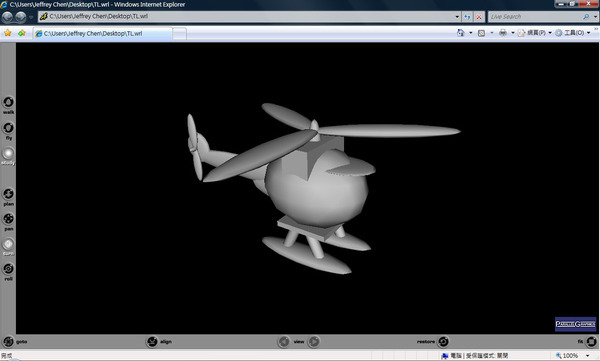
Task: Toggle the turn mode button
Action: [x=8, y=244]
